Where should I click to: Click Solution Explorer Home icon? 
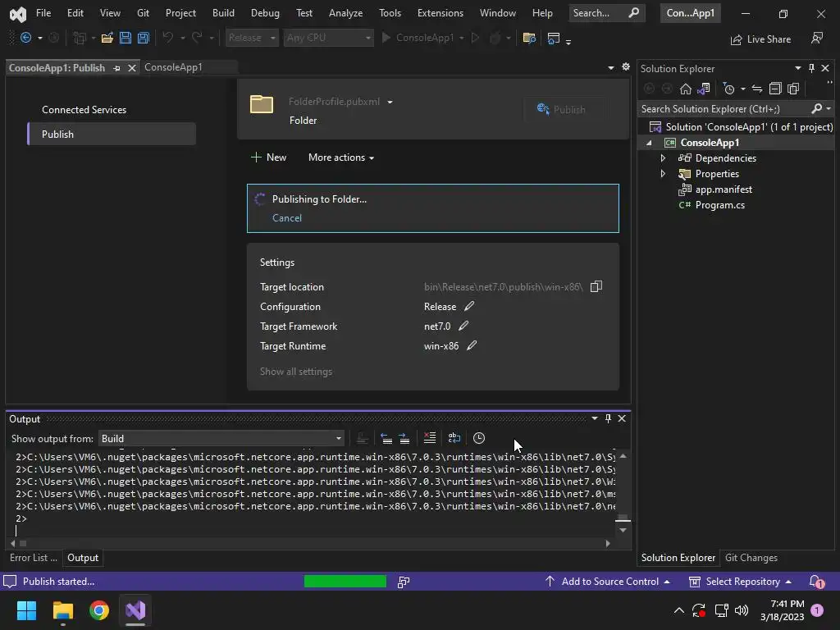point(685,89)
